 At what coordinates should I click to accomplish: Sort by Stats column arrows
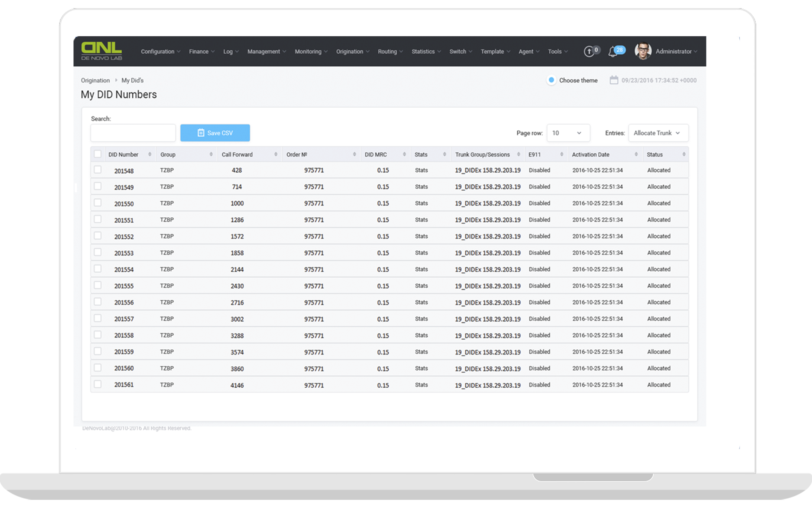(445, 154)
